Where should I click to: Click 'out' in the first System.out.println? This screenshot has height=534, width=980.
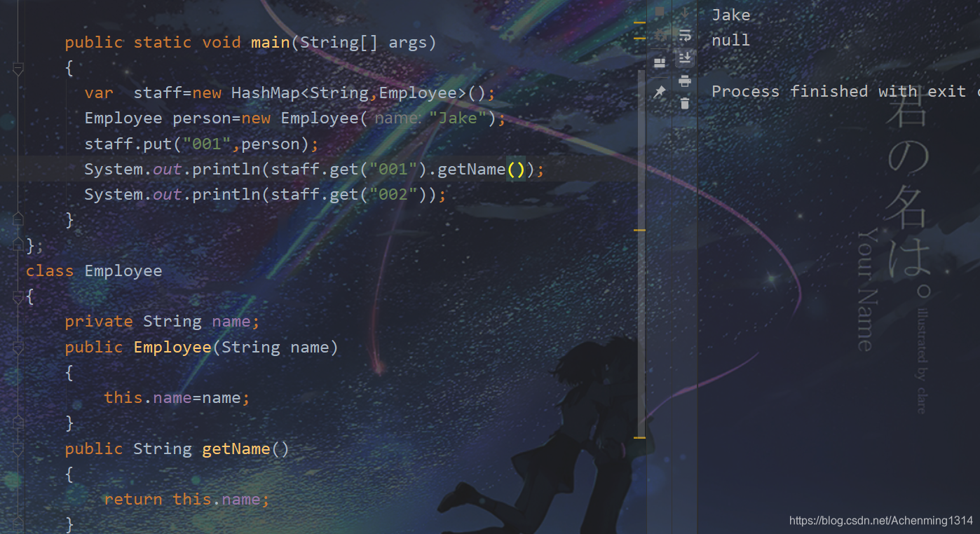168,169
